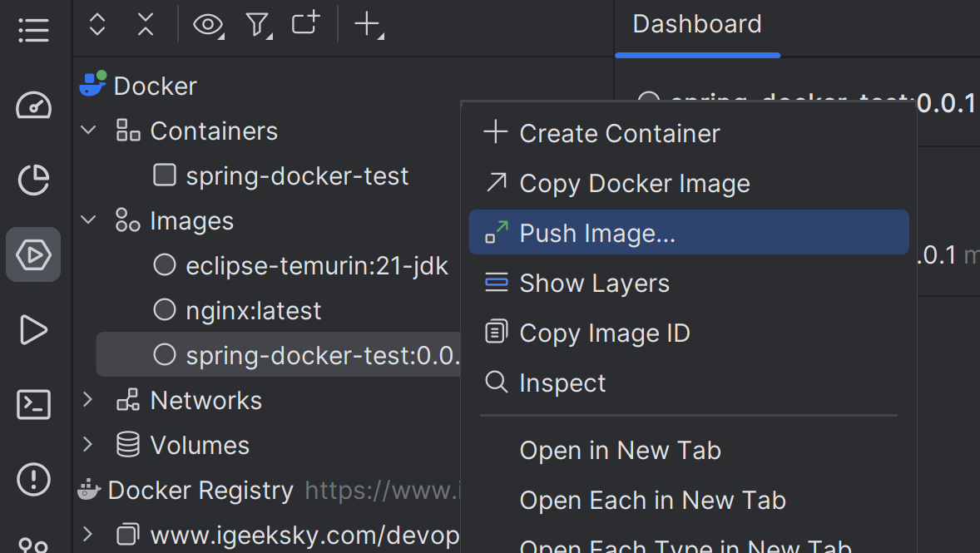
Task: Click the Expand All icon in toolbar
Action: (97, 25)
